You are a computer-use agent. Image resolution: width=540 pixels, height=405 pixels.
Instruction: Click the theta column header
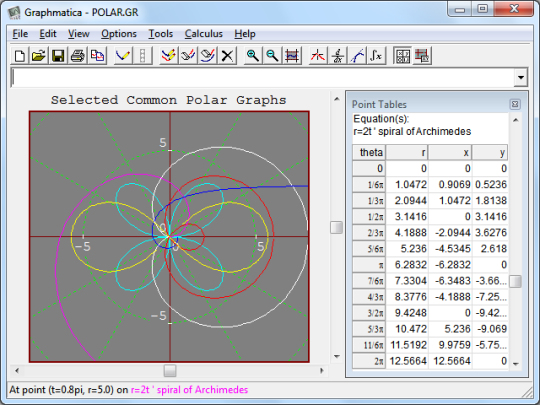tap(369, 152)
